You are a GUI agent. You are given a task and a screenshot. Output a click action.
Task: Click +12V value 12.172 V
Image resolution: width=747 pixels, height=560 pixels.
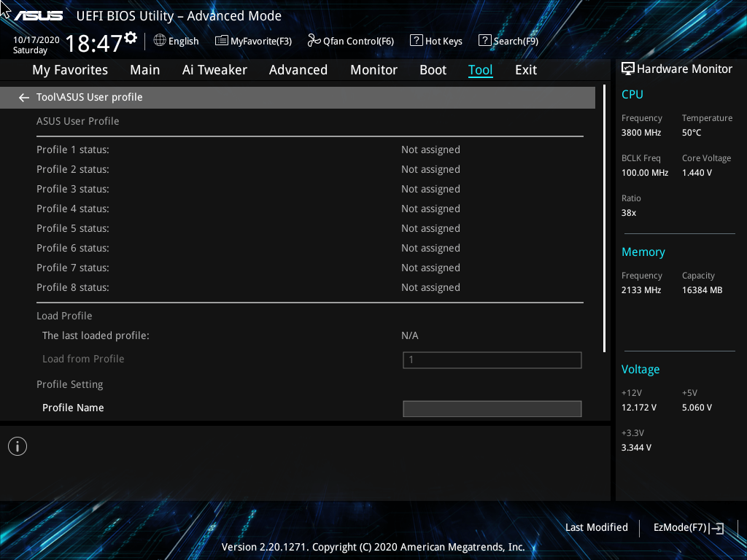coord(639,408)
